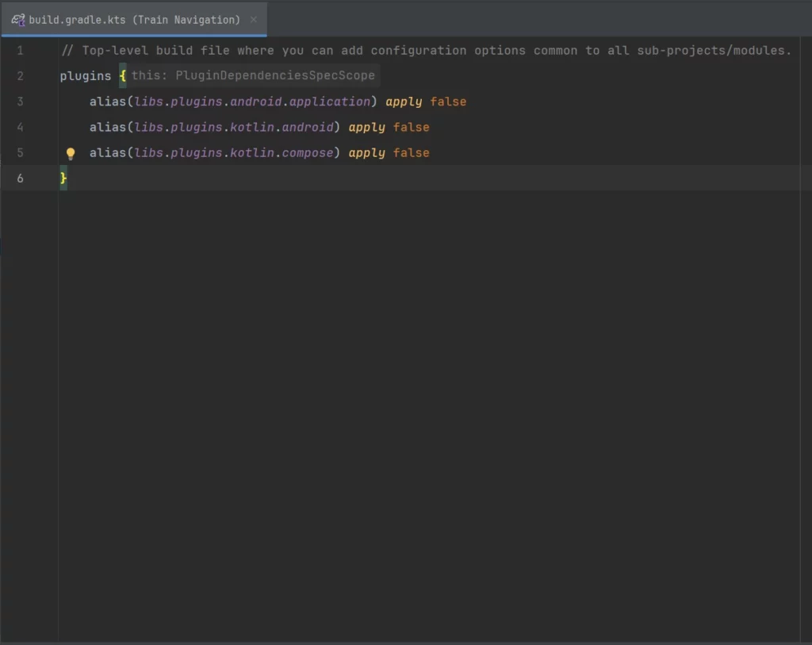The width and height of the screenshot is (812, 645).
Task: Click the yellow lightbulb quick-fix icon
Action: tap(70, 153)
